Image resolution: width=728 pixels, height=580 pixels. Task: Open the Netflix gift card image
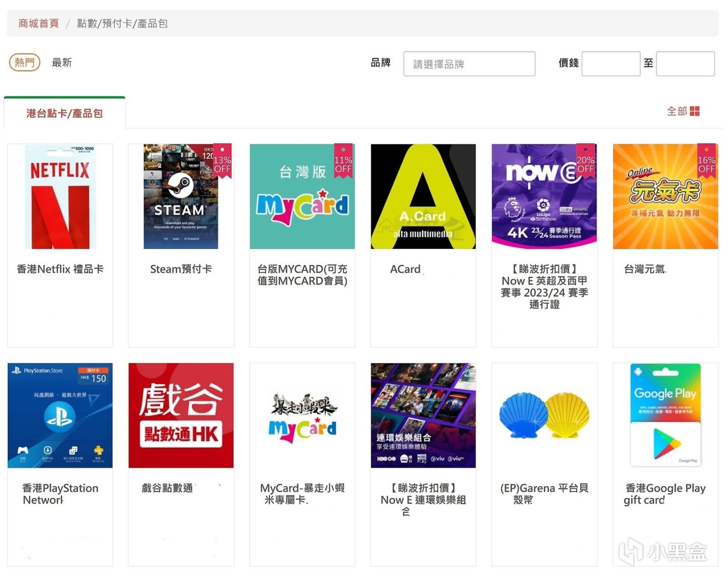pyautogui.click(x=60, y=197)
